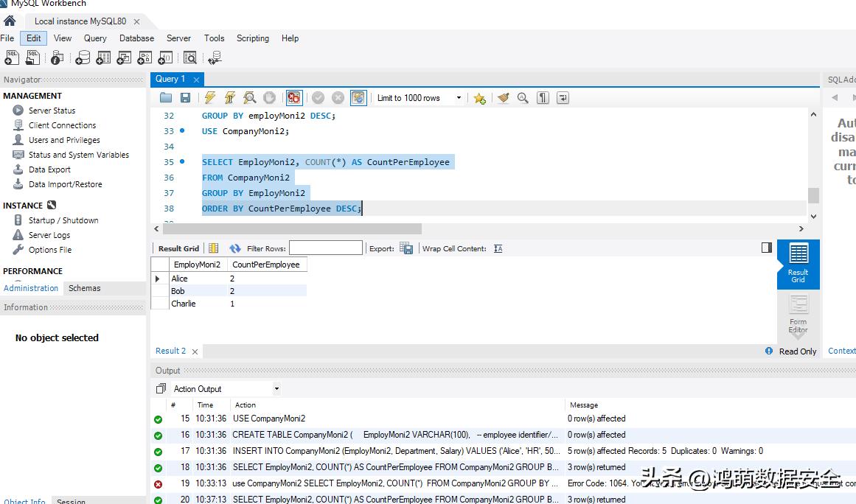Create new schema icon in main toolbar
Image resolution: width=856 pixels, height=504 pixels.
[x=83, y=57]
